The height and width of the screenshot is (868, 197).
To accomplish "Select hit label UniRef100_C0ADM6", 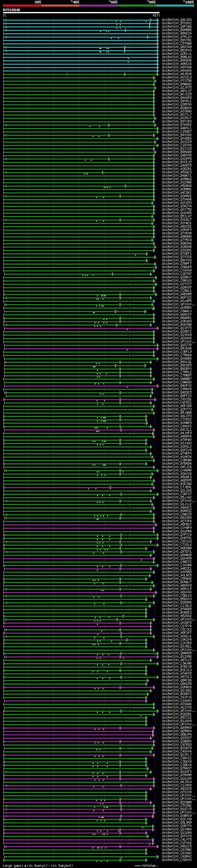I will coord(177,470).
